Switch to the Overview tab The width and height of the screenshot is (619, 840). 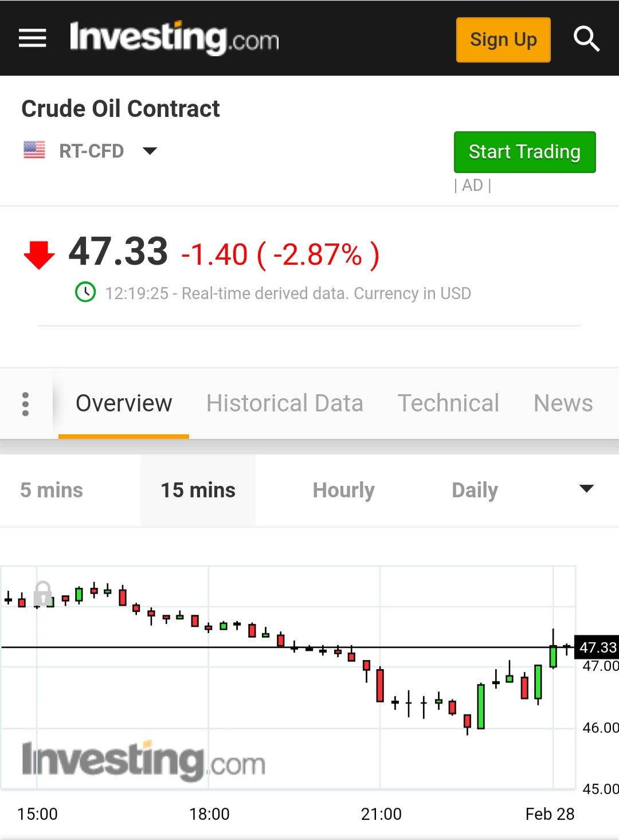(124, 403)
